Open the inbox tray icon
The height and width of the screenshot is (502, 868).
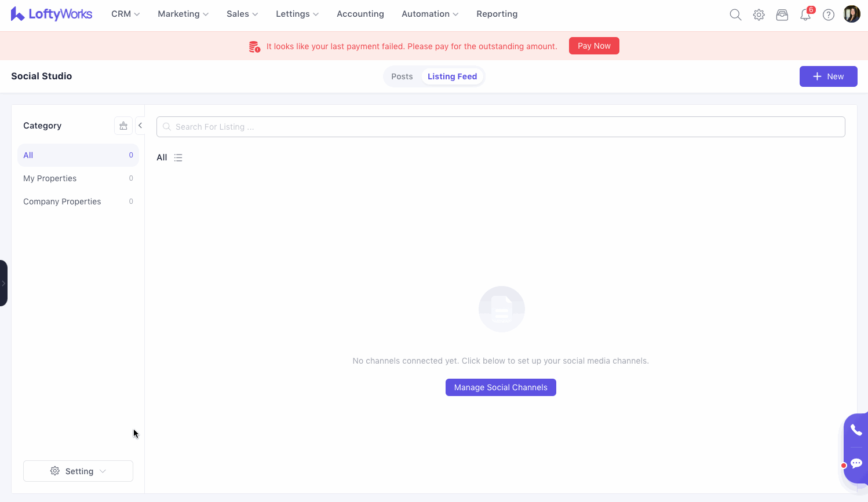pos(782,15)
